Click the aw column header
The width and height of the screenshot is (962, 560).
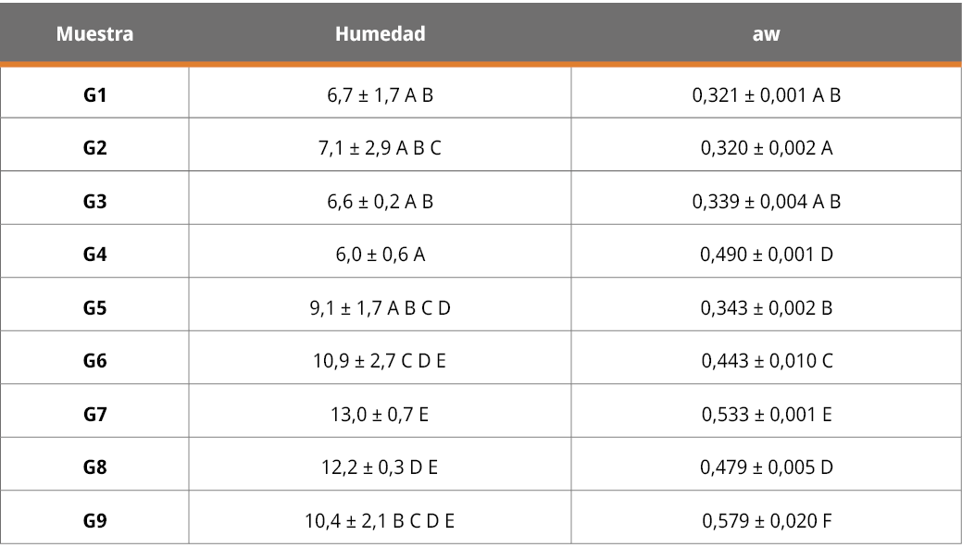pyautogui.click(x=766, y=34)
